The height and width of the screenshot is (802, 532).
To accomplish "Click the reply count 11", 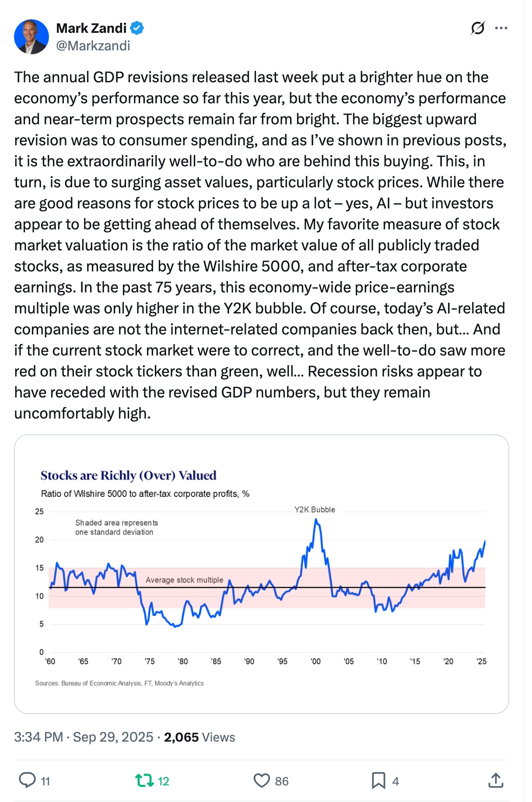I will [x=45, y=781].
